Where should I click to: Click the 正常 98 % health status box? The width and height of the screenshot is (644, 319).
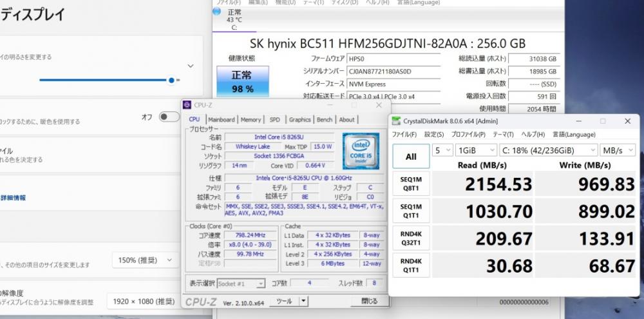point(243,81)
